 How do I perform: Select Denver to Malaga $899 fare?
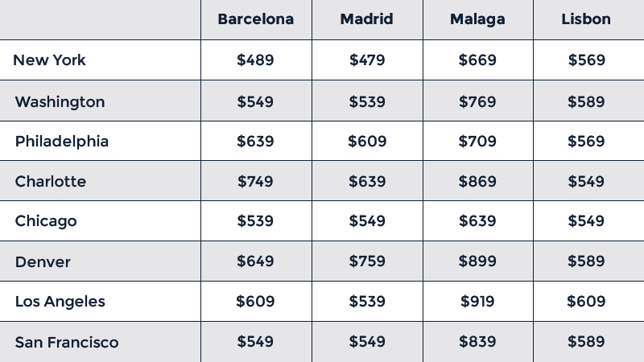point(477,262)
